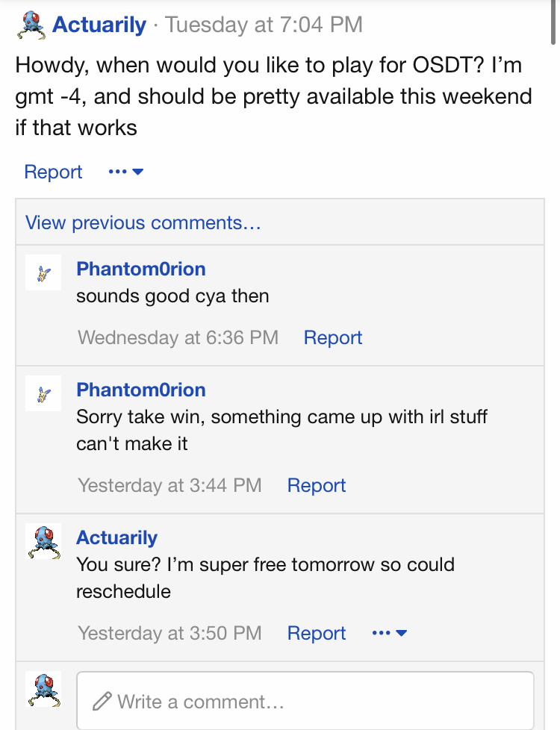Report the 'Sorry take win' comment

[317, 485]
